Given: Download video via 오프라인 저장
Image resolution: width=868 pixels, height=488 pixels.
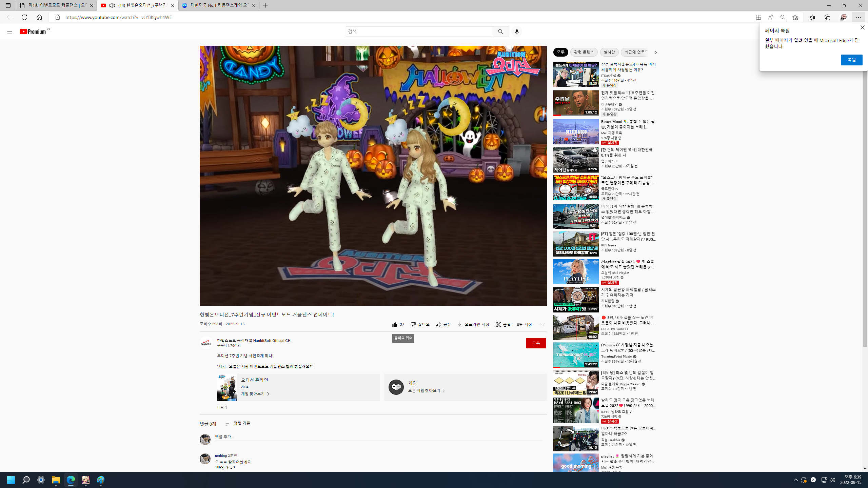Looking at the screenshot, I should pos(473,325).
